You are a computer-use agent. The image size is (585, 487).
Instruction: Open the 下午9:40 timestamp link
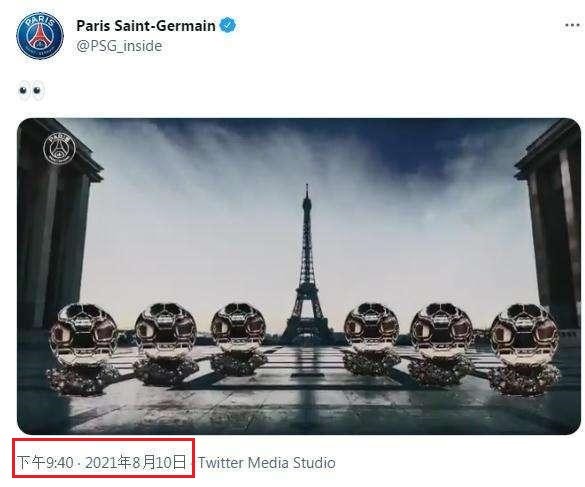coord(45,463)
